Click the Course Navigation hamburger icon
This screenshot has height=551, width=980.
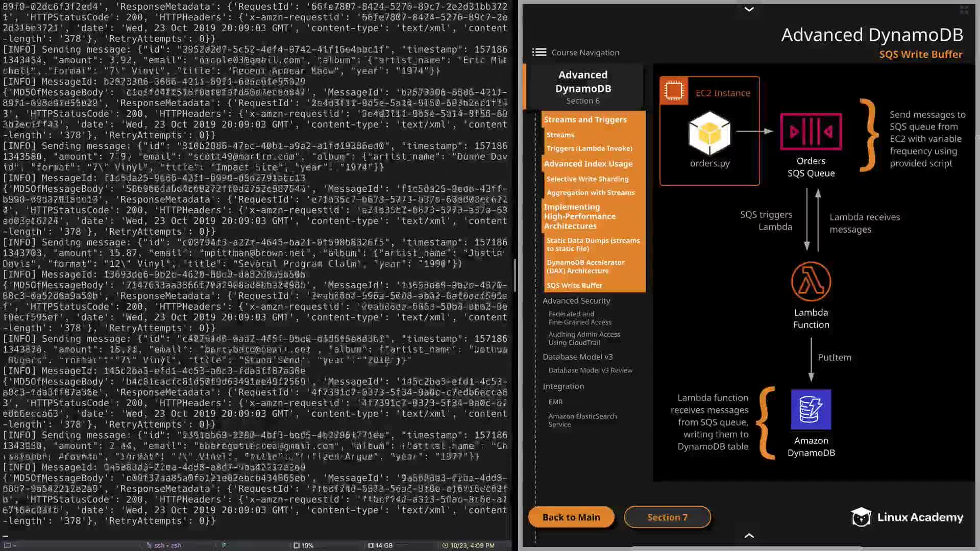(538, 52)
